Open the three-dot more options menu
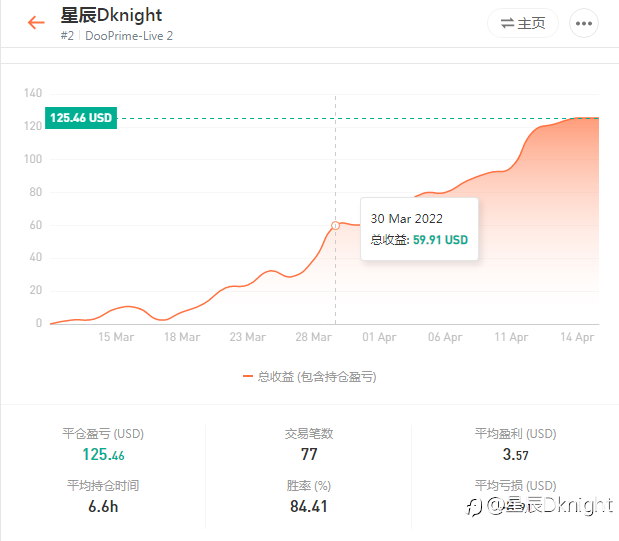619x541 pixels. (x=584, y=23)
